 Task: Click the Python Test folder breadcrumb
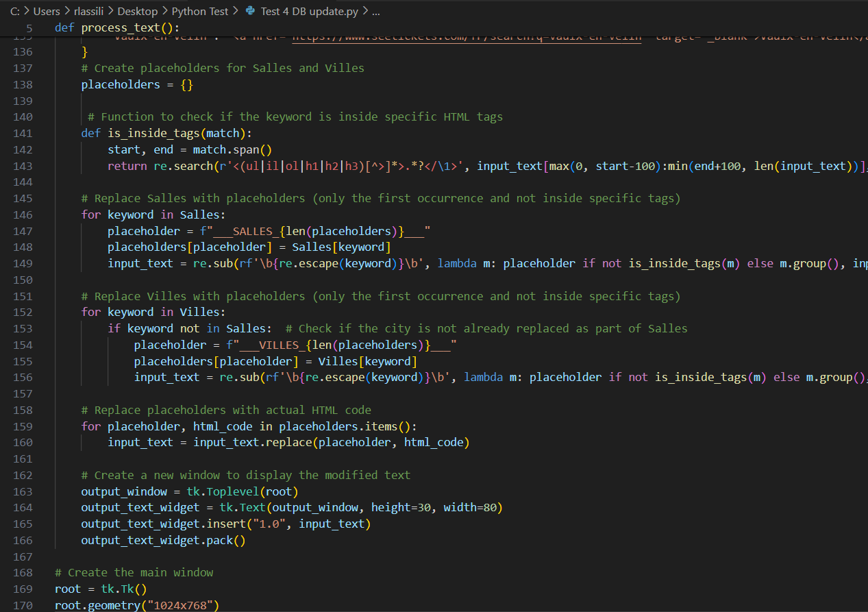coord(201,12)
